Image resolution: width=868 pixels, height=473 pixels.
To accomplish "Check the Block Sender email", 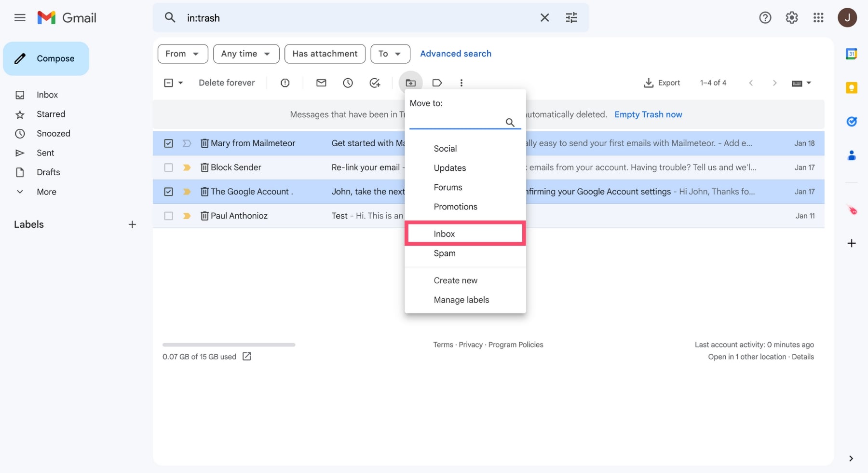I will click(x=168, y=167).
